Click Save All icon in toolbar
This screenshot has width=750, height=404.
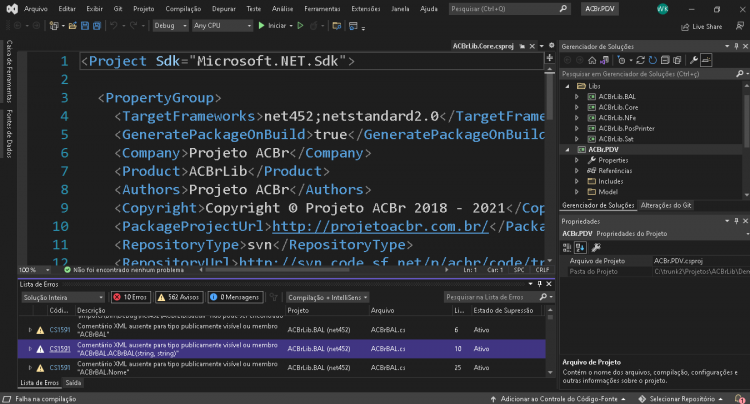[97, 26]
